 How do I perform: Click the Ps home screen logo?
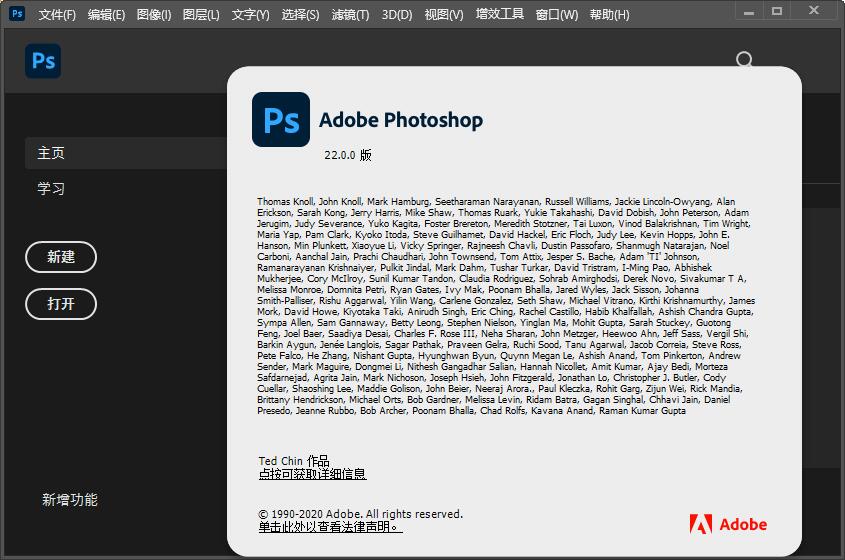click(43, 61)
